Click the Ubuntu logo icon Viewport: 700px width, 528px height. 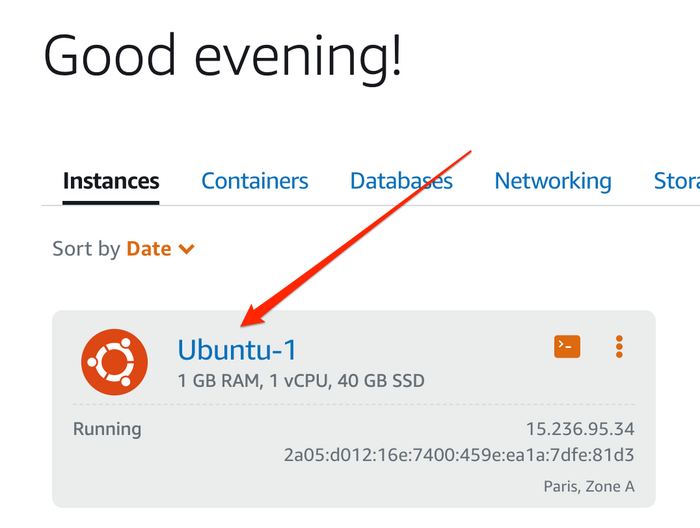coord(114,362)
